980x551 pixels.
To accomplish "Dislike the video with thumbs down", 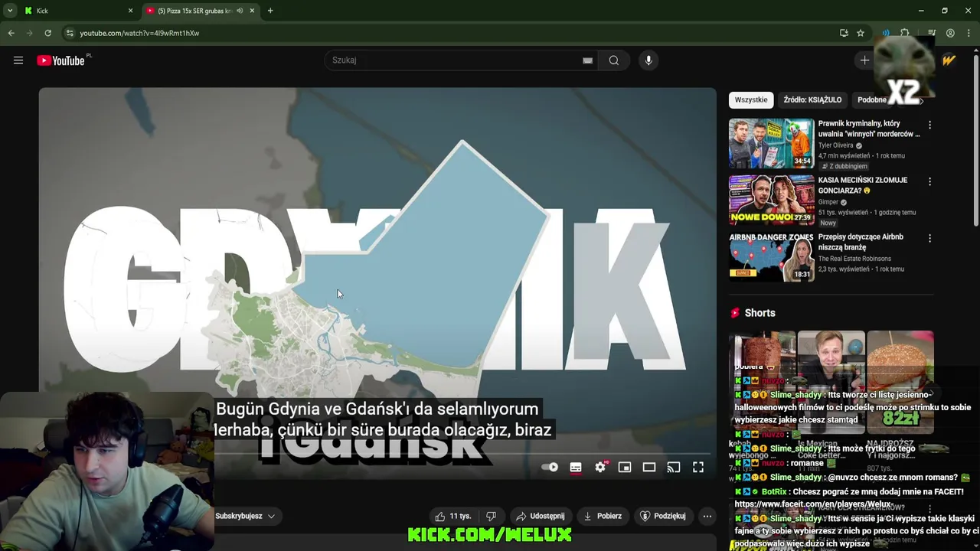I will 492,516.
